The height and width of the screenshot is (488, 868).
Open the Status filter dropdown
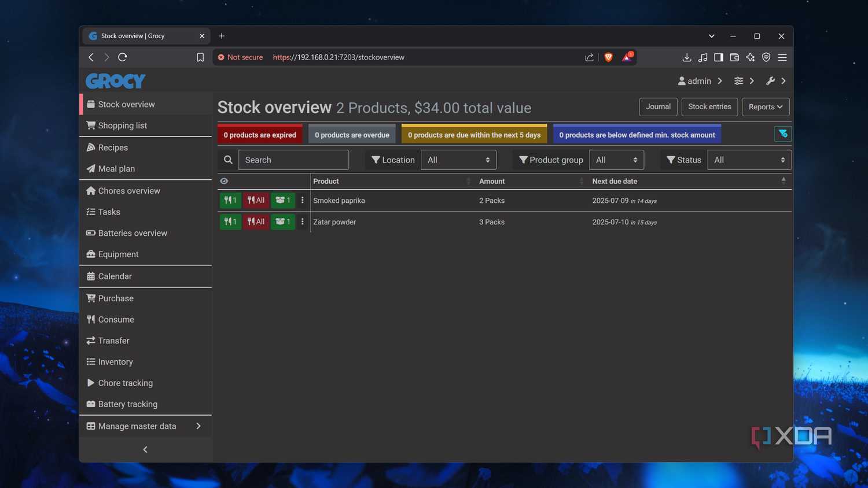749,160
